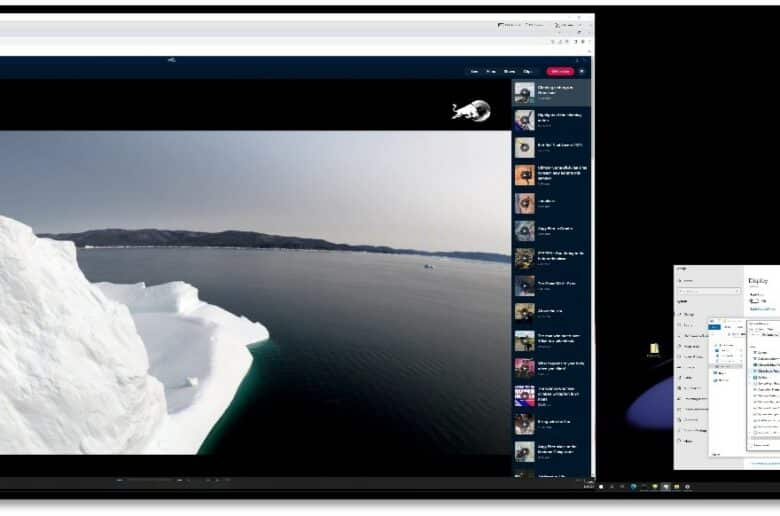Open the playlist video with the pink thumbnail
Image resolution: width=780 pixels, height=516 pixels.
pyautogui.click(x=551, y=368)
